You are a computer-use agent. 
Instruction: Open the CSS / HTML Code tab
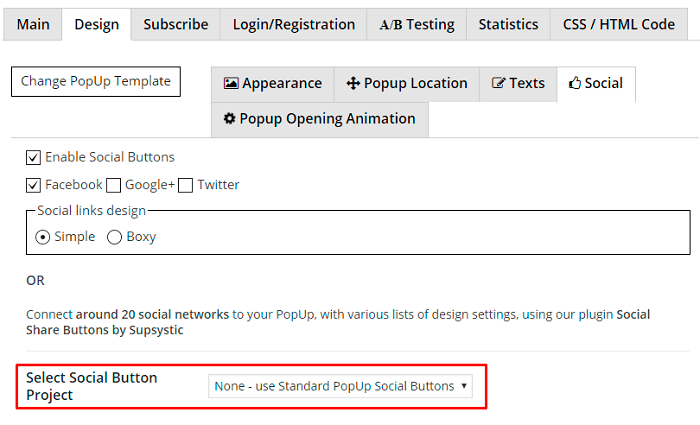(x=619, y=24)
